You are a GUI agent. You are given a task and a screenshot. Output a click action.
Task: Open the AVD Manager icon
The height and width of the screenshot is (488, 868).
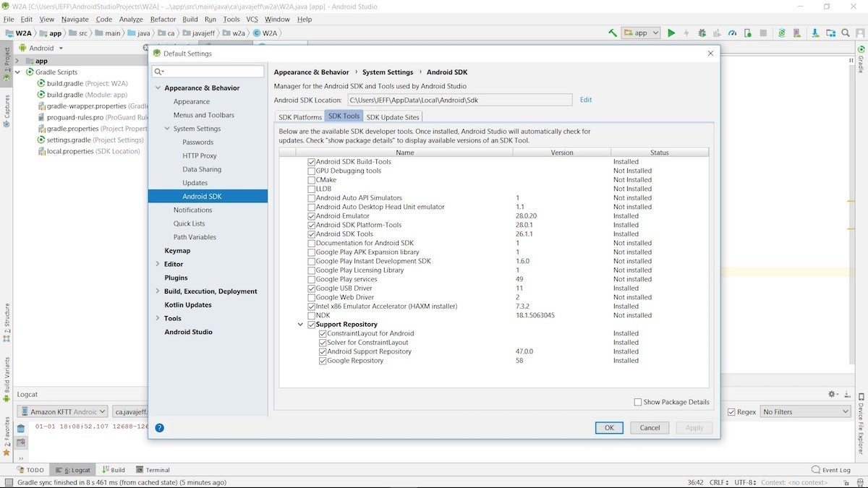(x=797, y=33)
